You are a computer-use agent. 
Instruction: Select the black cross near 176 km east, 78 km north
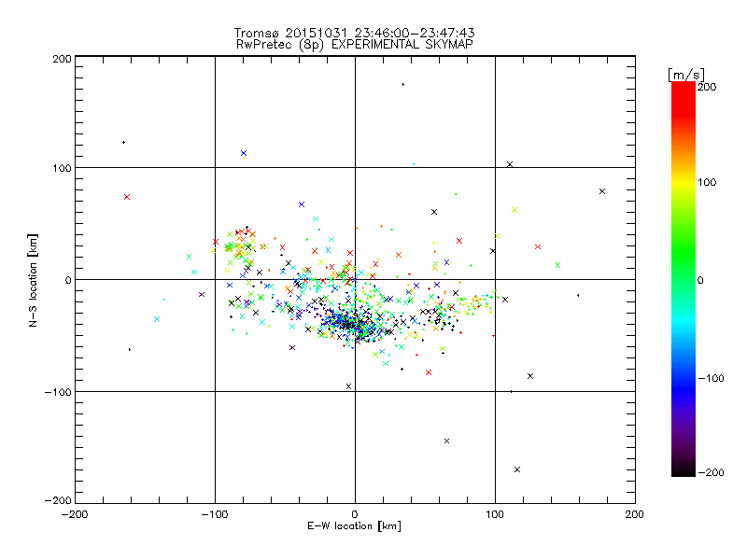(602, 191)
